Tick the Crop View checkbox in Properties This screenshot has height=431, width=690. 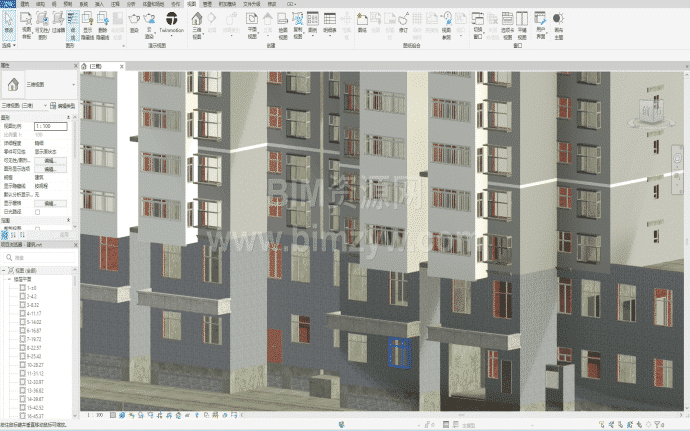click(37, 228)
